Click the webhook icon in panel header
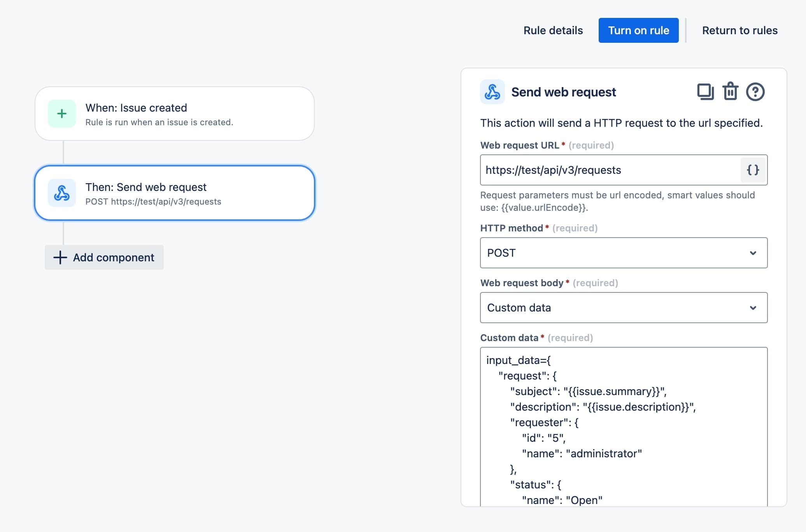 click(x=492, y=92)
